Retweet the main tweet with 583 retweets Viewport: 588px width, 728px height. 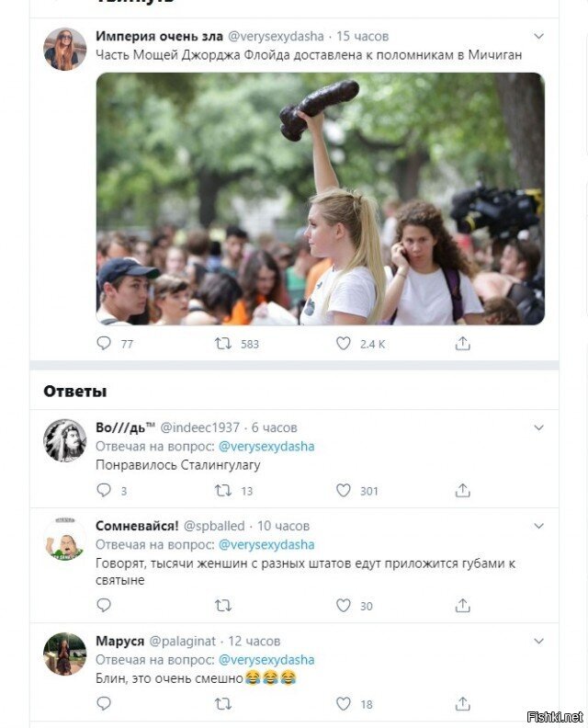[223, 344]
